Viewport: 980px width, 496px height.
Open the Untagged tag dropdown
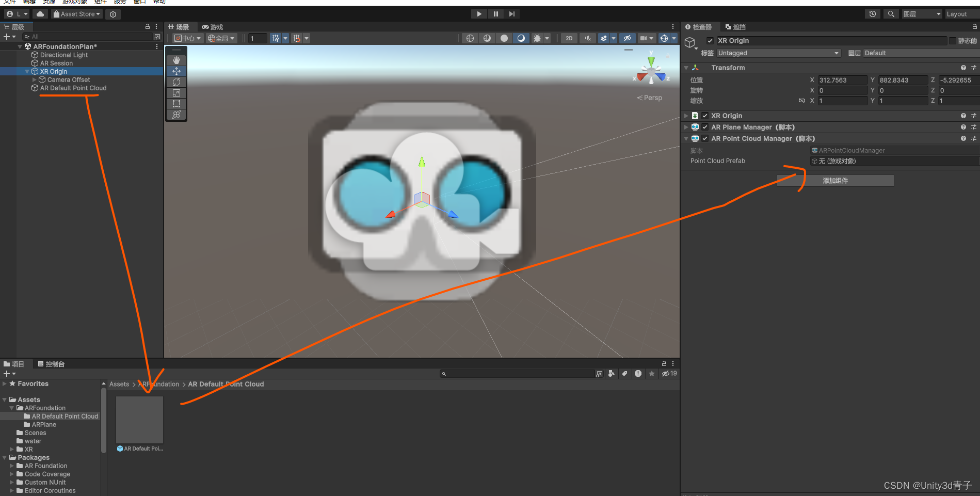coord(778,53)
